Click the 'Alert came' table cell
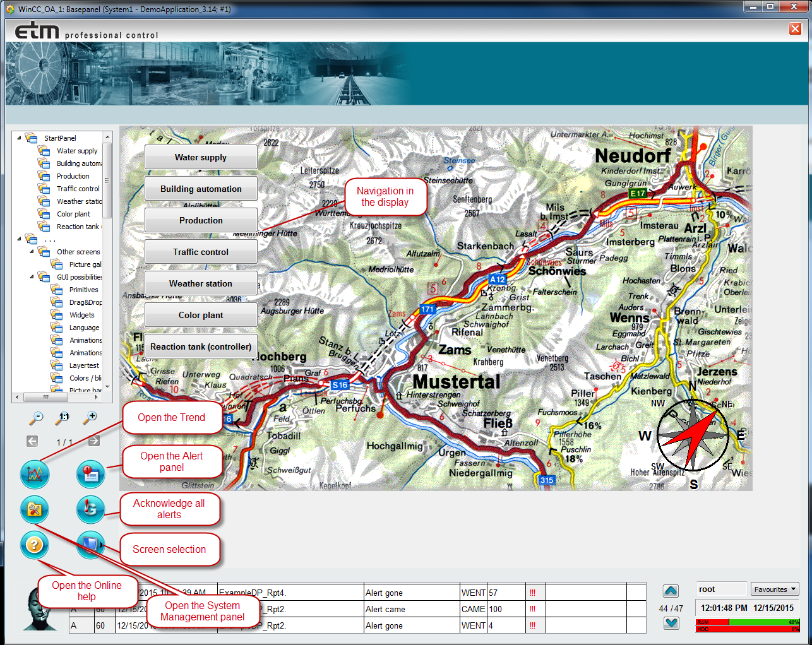The width and height of the screenshot is (812, 645). (x=412, y=609)
